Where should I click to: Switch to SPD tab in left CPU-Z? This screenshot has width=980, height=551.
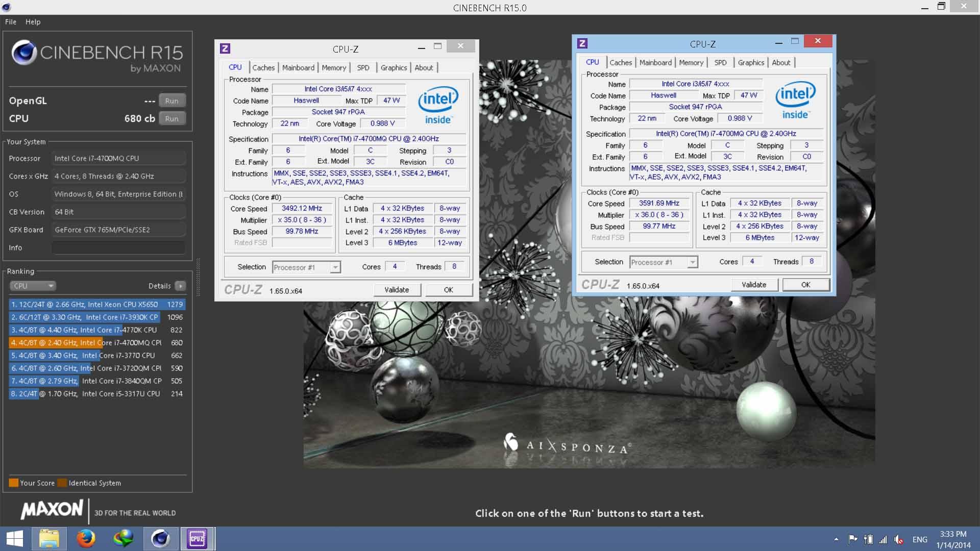pyautogui.click(x=363, y=67)
